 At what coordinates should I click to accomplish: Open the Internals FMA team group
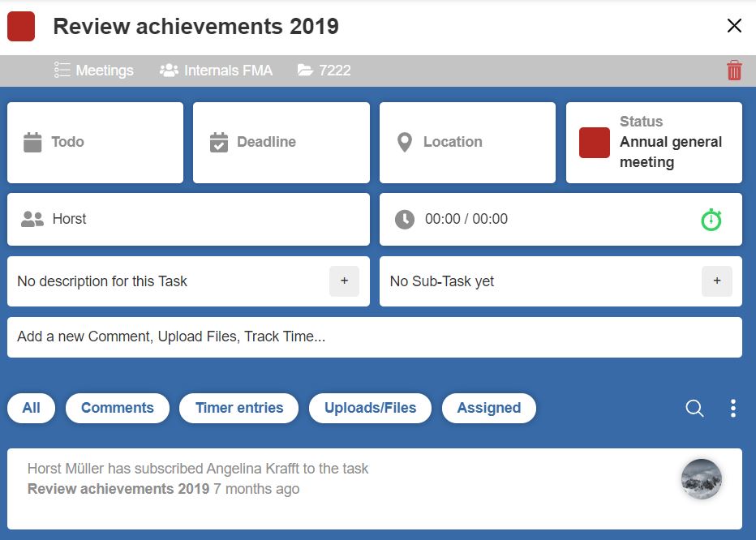coord(216,71)
